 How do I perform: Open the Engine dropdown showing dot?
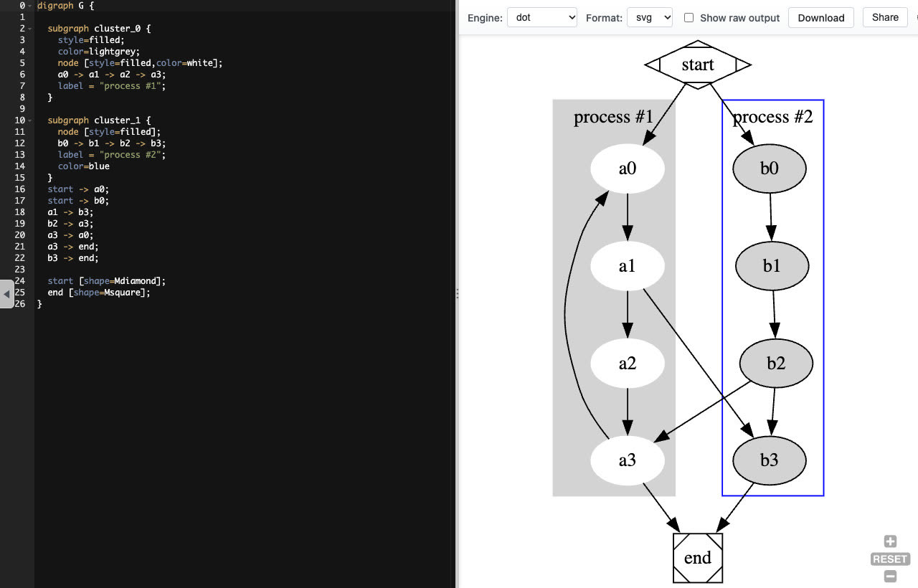coord(541,17)
